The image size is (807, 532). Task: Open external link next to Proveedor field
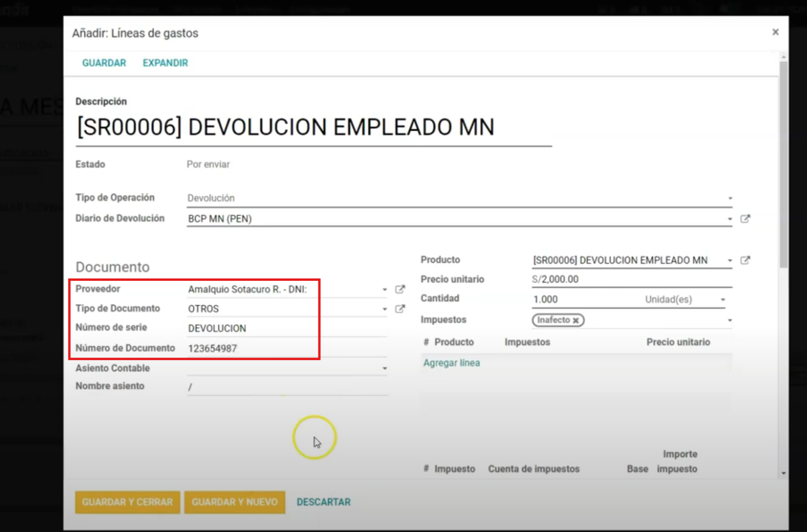tap(400, 290)
